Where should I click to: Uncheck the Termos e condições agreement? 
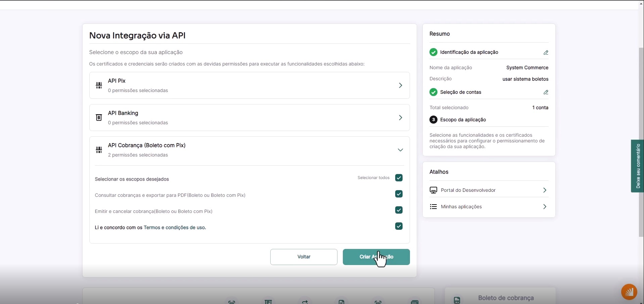(x=399, y=226)
